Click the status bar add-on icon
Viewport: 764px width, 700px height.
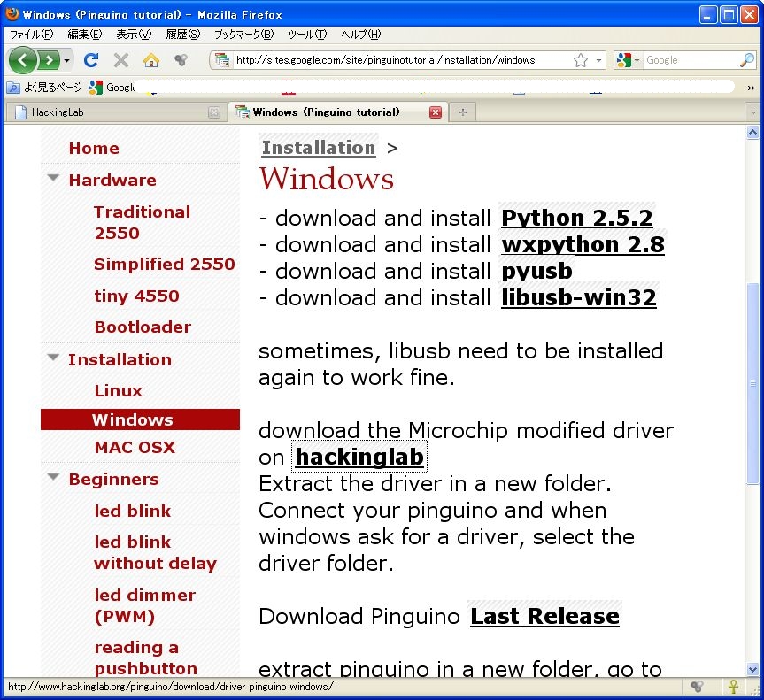tap(698, 687)
